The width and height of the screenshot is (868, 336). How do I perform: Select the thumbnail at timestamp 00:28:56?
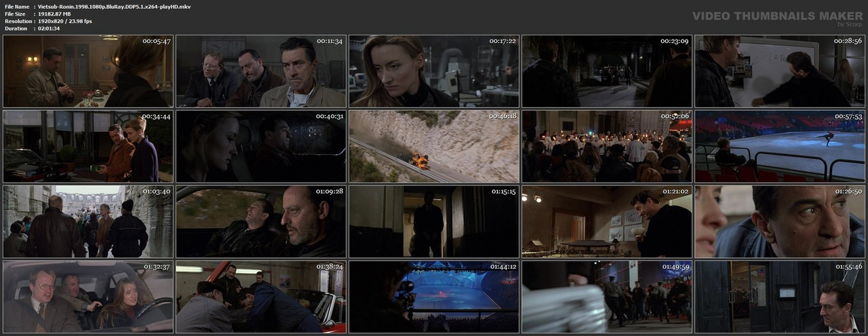780,71
